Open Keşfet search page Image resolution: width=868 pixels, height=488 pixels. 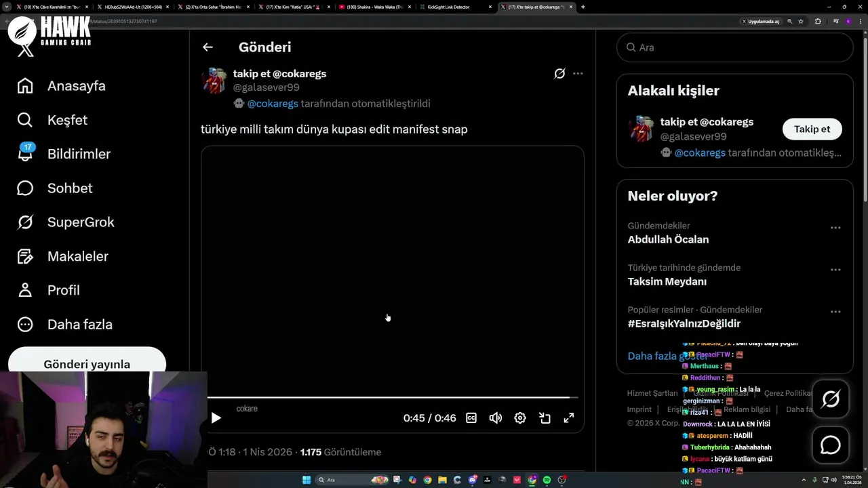(53, 120)
